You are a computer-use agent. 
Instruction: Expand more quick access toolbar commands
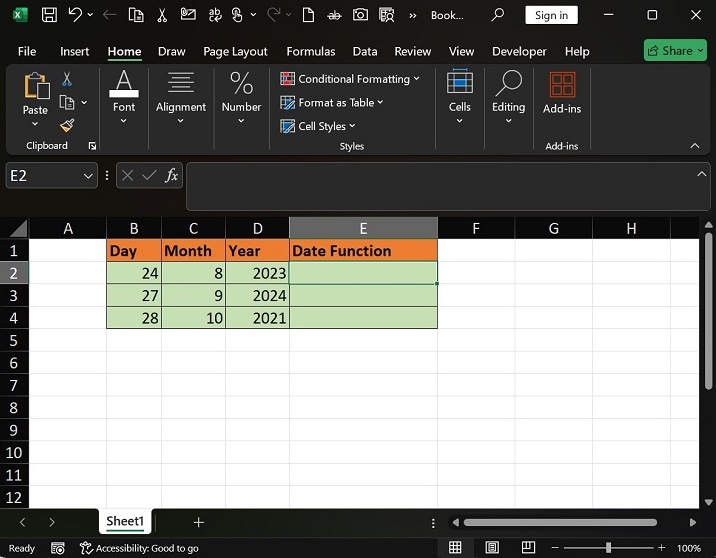[x=413, y=16]
